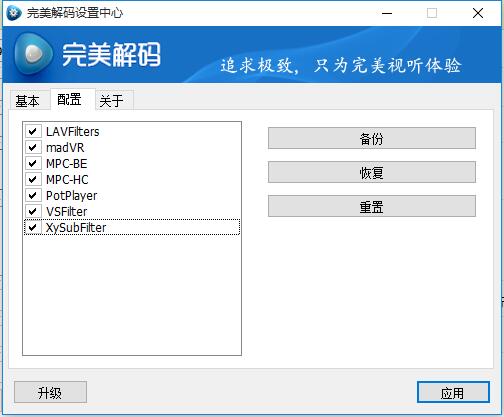This screenshot has width=504, height=417.
Task: Select the madVR list entry text
Action: point(65,148)
